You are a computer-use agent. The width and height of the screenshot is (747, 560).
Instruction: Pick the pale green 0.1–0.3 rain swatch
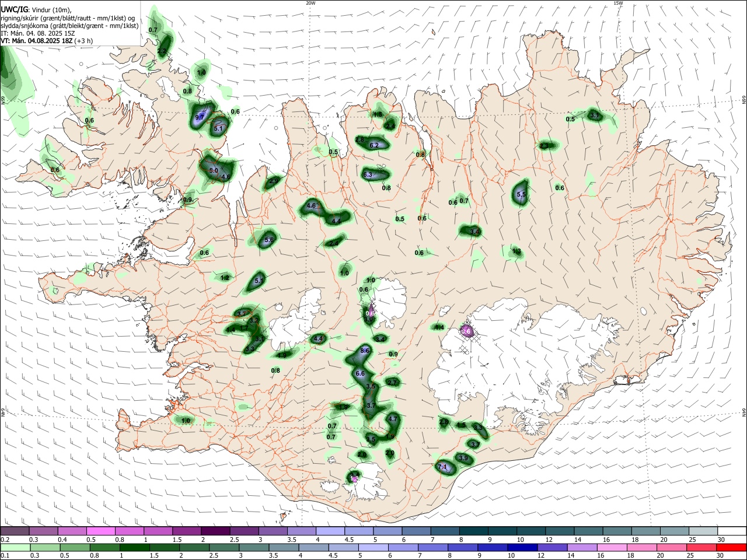pos(15,547)
